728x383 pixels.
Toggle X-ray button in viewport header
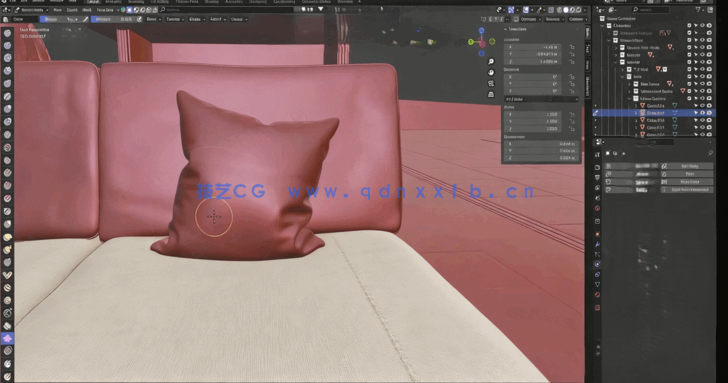click(551, 10)
